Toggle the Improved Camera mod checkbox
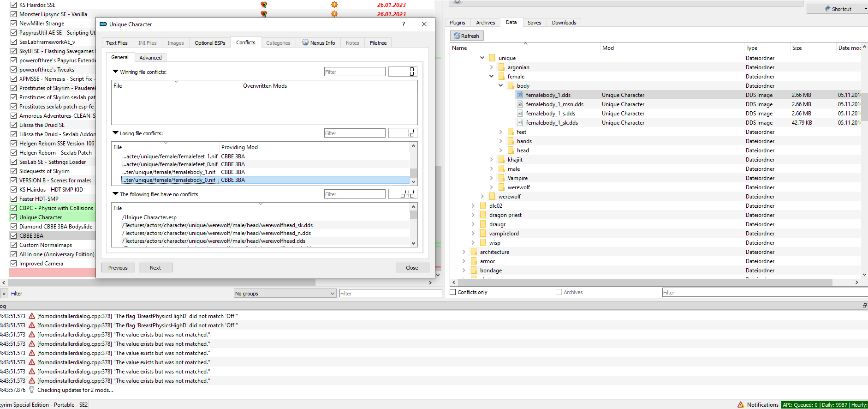 (x=14, y=264)
